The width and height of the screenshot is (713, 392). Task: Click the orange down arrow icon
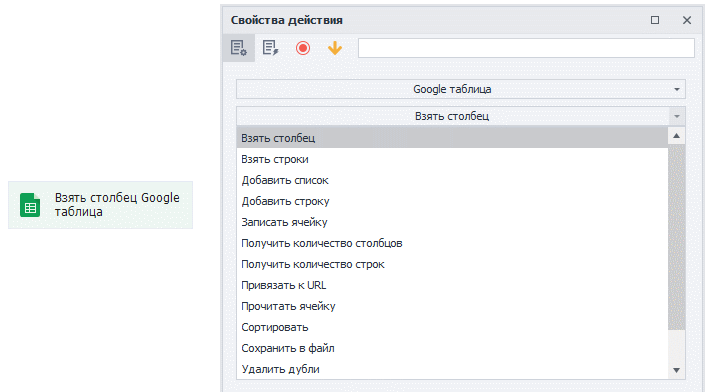pyautogui.click(x=335, y=48)
